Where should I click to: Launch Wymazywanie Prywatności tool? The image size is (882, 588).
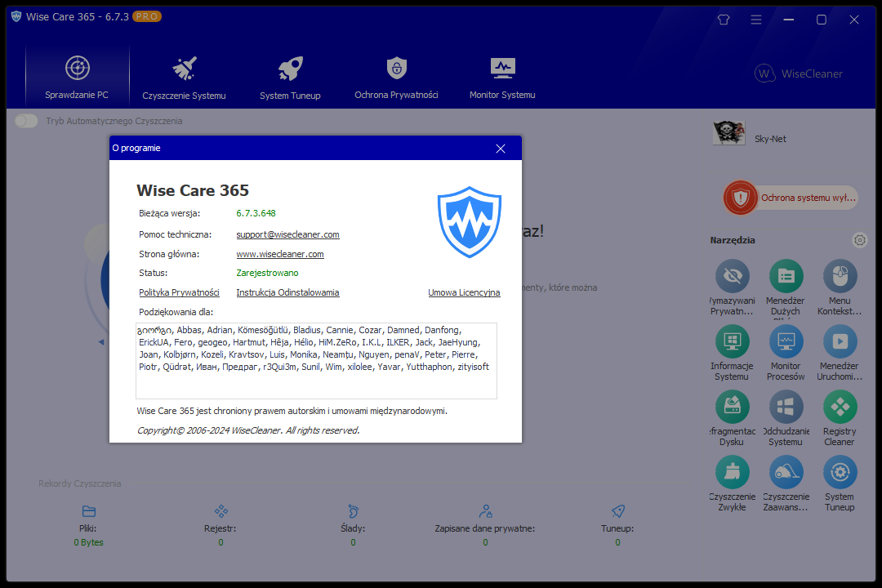click(x=732, y=287)
